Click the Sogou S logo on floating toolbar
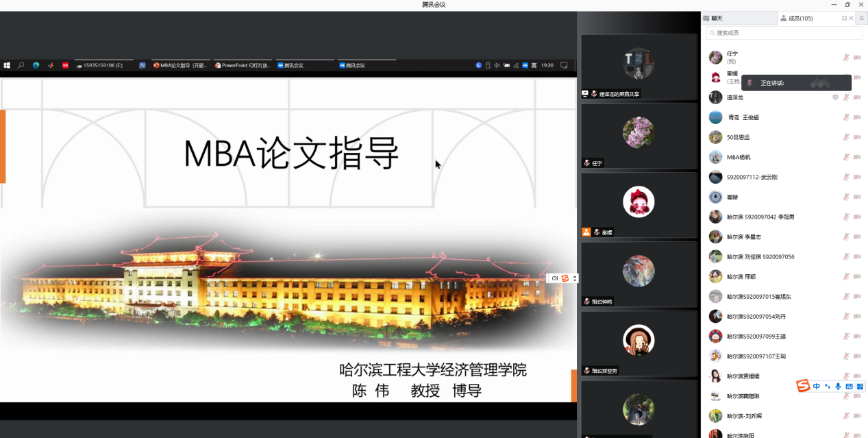 click(x=803, y=387)
